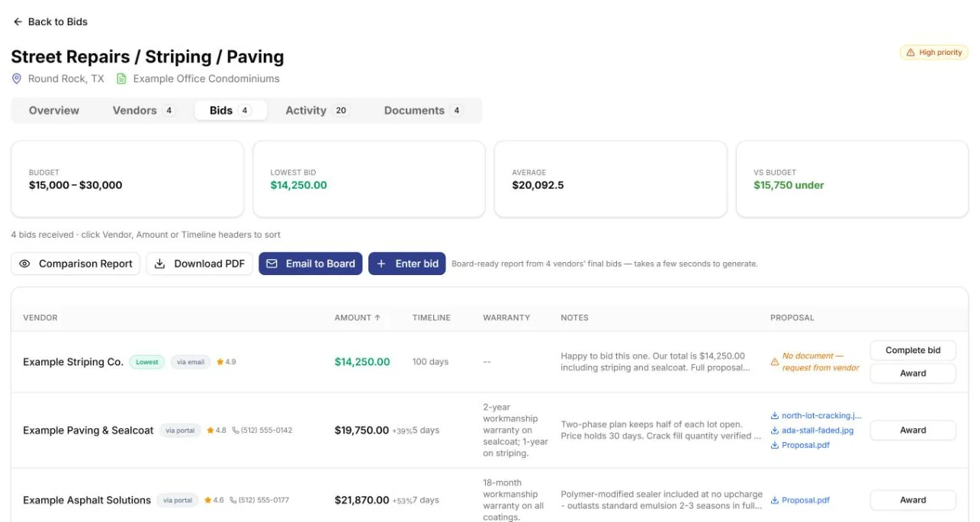Click via portal tag on Example Paving & Sealcoat

click(180, 431)
